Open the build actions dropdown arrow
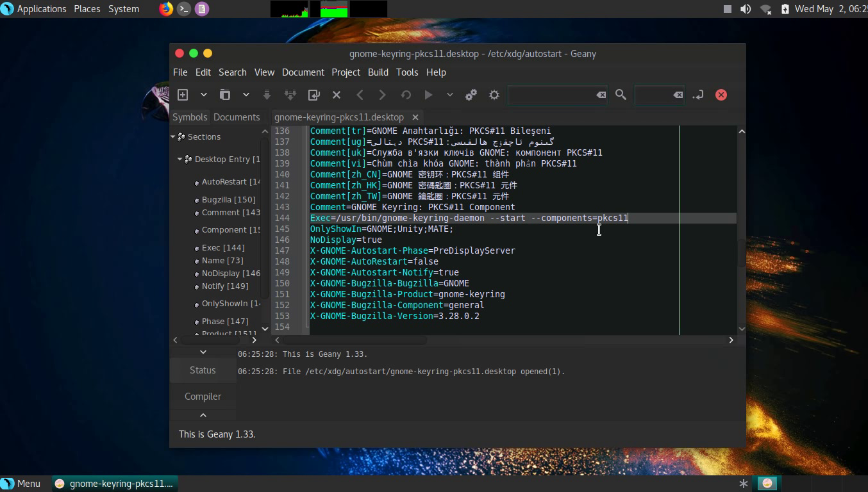 click(449, 95)
